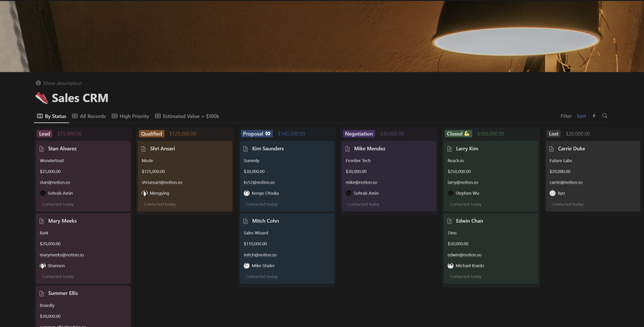This screenshot has height=327, width=644.
Task: Open the Sort options
Action: click(x=581, y=116)
